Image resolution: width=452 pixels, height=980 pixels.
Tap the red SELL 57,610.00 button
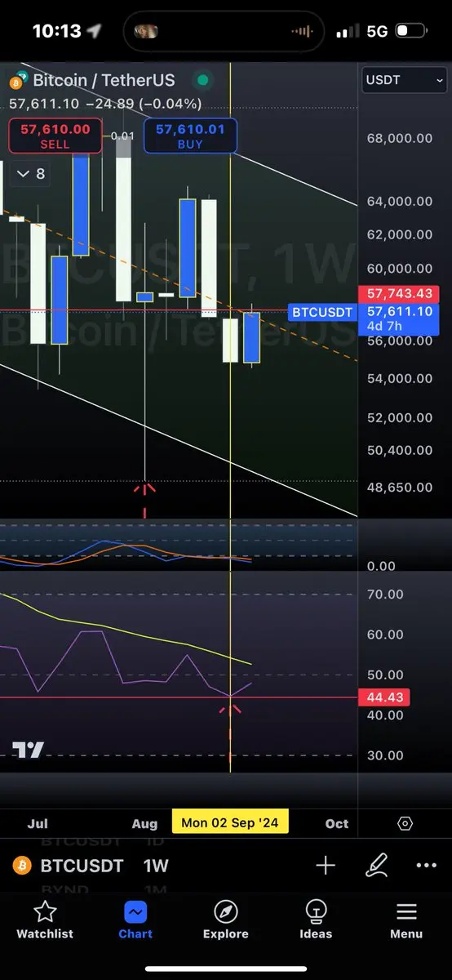tap(55, 136)
